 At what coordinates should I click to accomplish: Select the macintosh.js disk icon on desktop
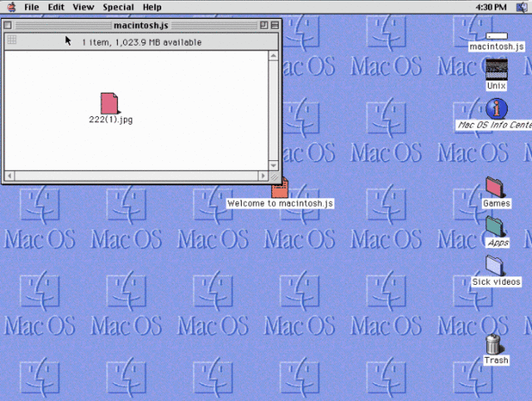tap(497, 36)
